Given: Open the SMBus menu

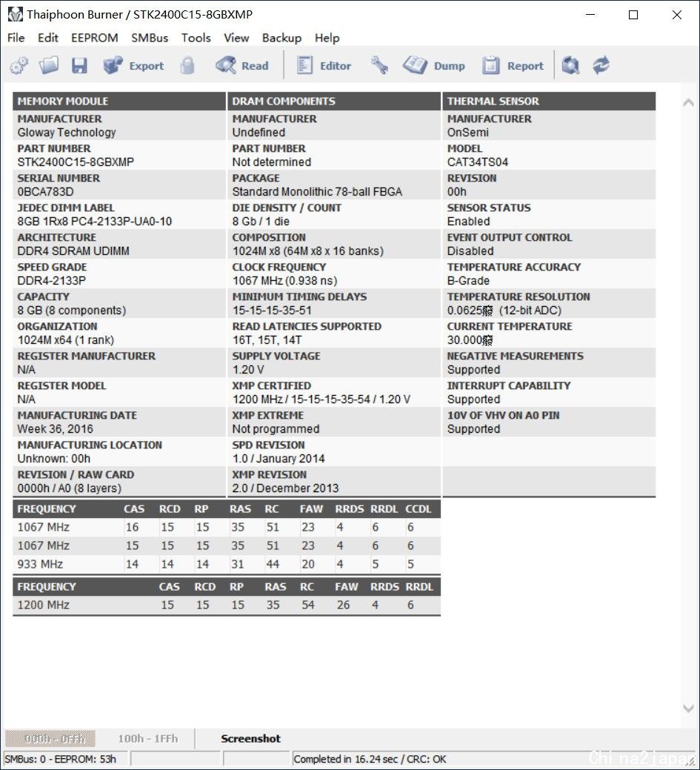Looking at the screenshot, I should click(x=149, y=38).
